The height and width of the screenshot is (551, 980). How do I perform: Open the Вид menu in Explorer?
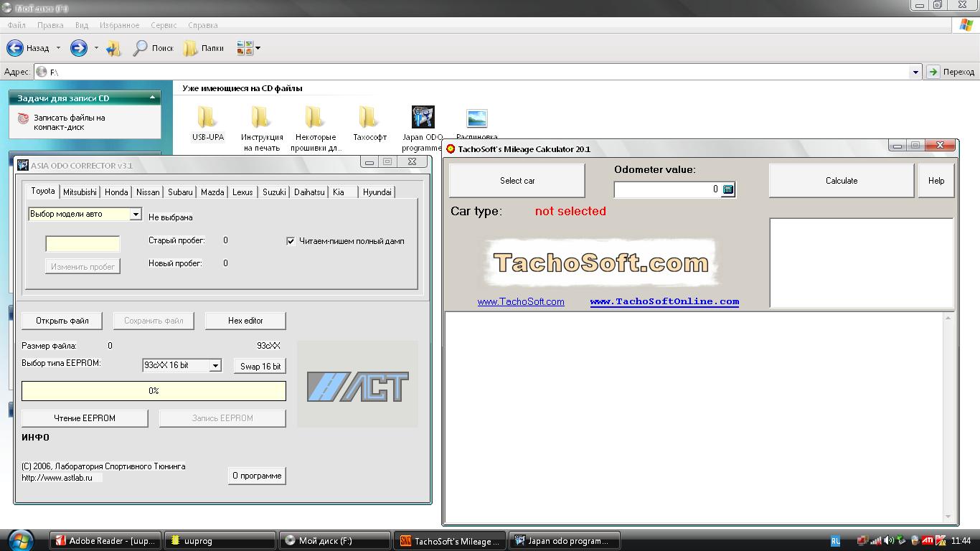coord(82,25)
